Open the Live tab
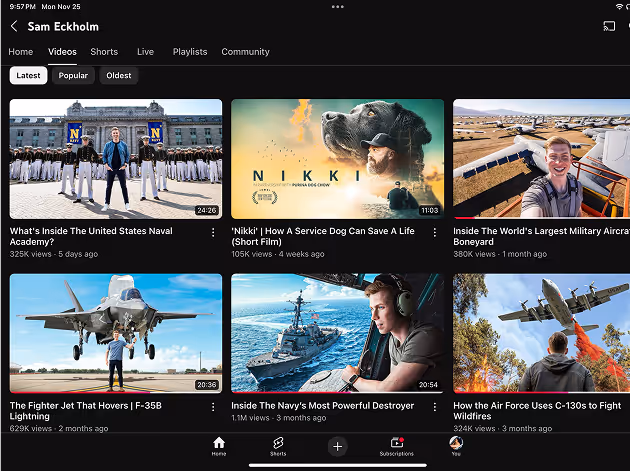Image resolution: width=630 pixels, height=471 pixels. click(145, 52)
